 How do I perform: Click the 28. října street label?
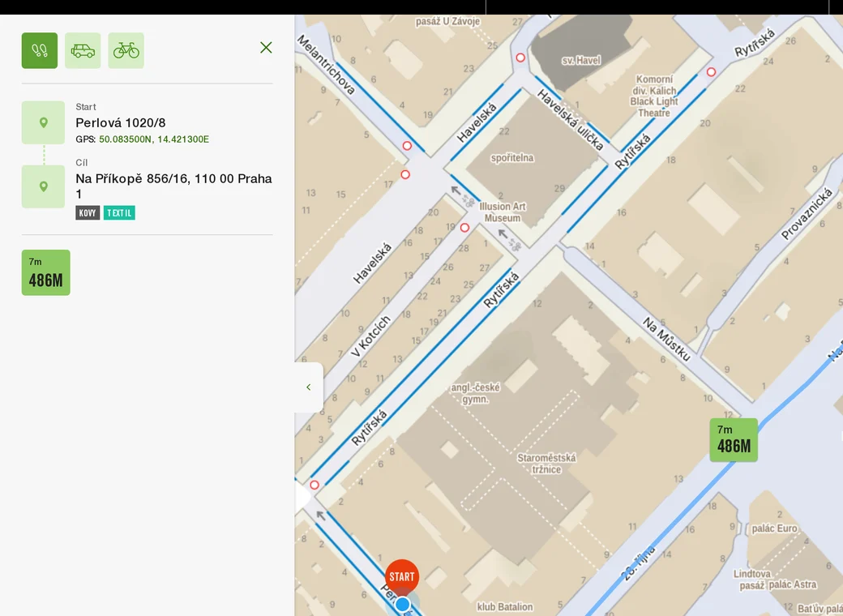coord(640,563)
